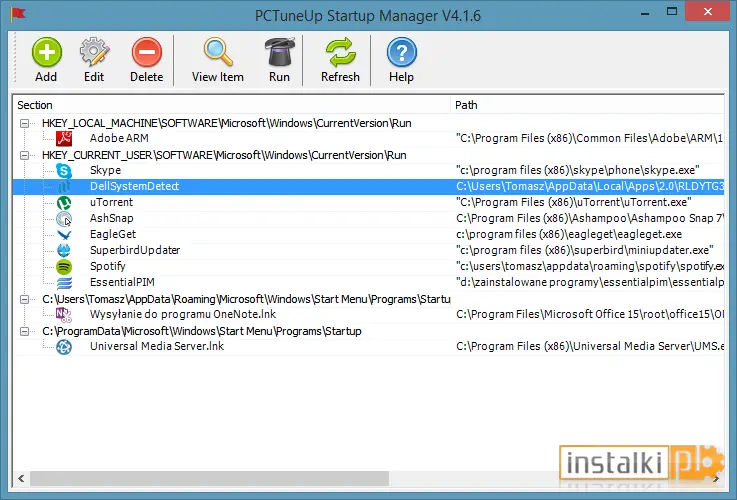Maximize the Startup Manager window

672,12
